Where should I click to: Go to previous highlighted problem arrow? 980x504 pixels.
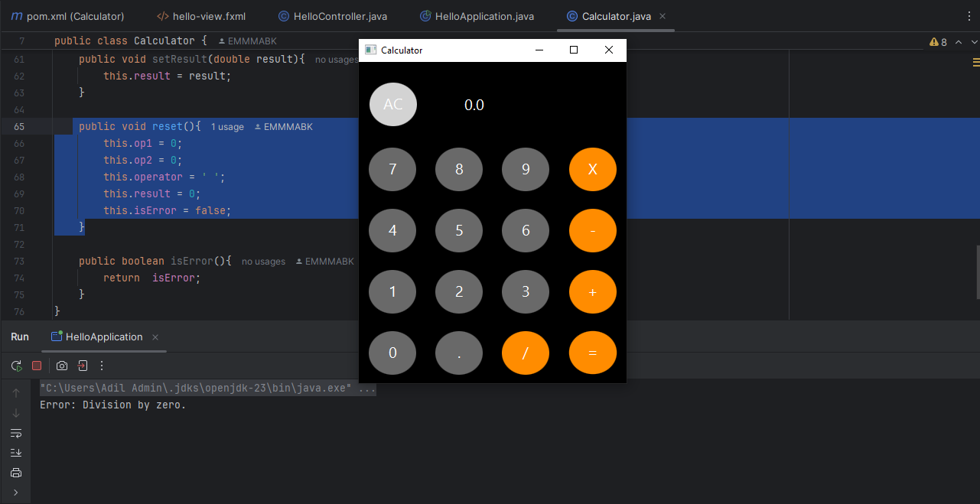[958, 42]
